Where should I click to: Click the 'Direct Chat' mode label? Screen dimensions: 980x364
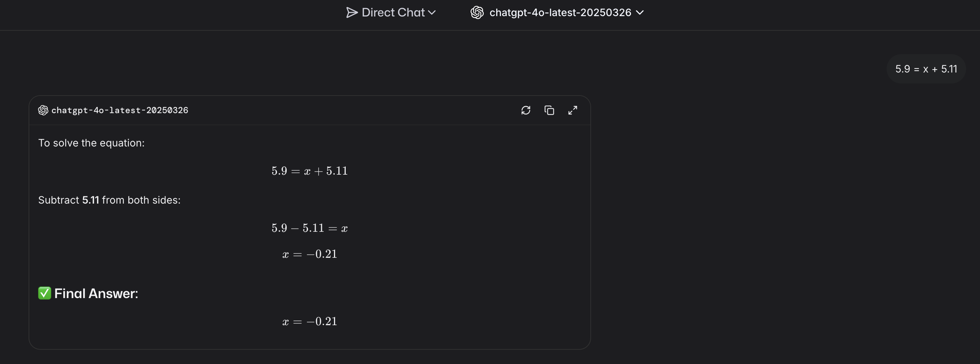[393, 12]
